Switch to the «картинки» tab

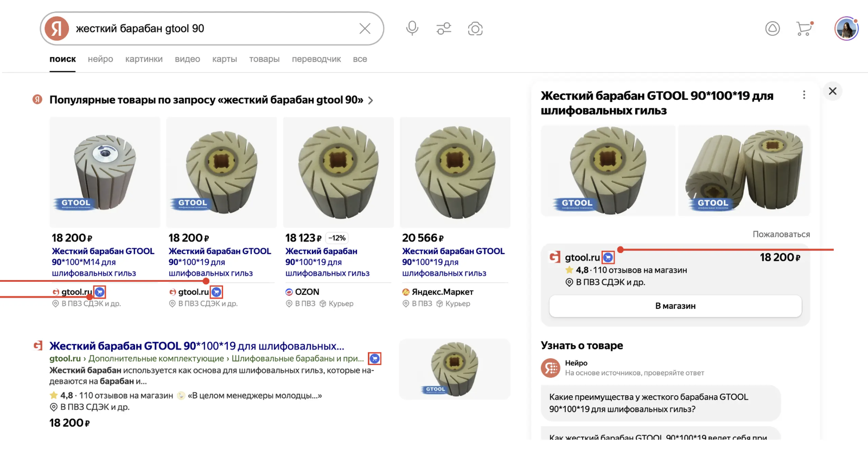(x=144, y=59)
